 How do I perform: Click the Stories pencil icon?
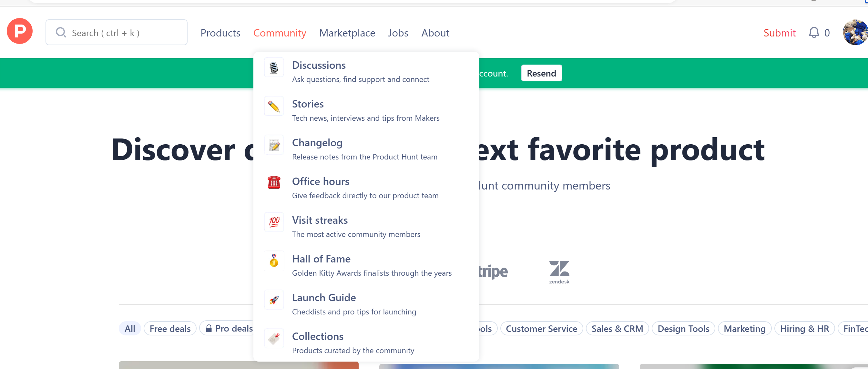pyautogui.click(x=274, y=107)
